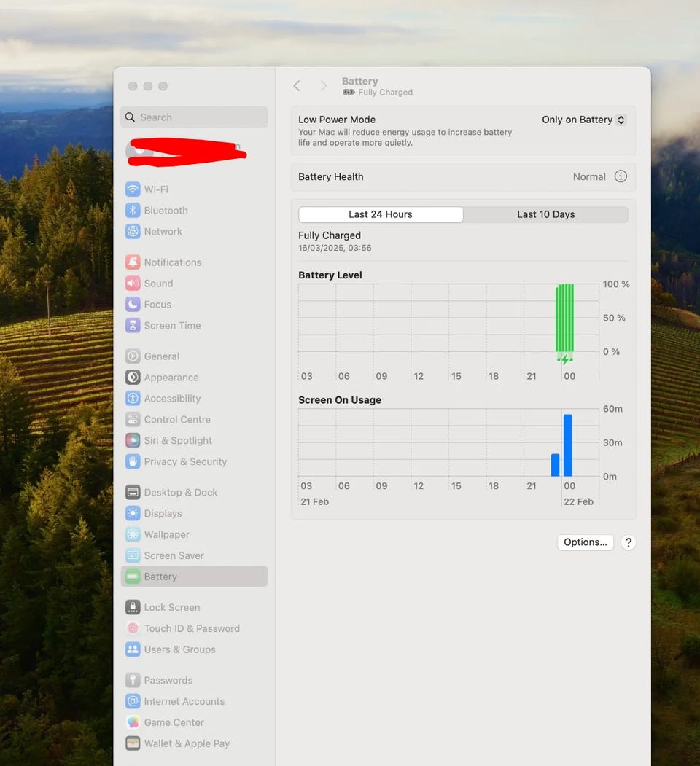Open Notifications bell icon
The height and width of the screenshot is (766, 700).
pos(133,262)
